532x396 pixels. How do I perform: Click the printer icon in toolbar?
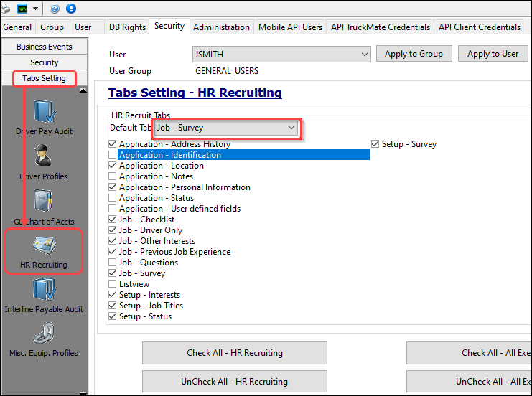[5, 9]
